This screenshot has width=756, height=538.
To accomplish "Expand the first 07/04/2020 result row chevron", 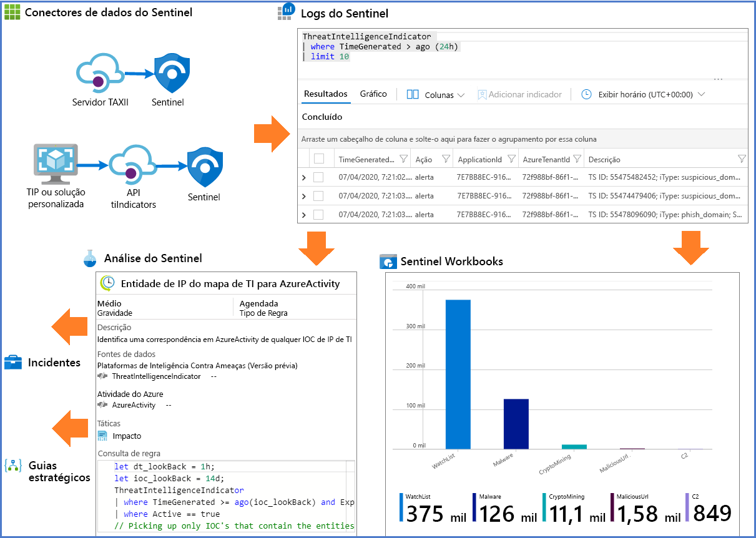I will [x=304, y=177].
